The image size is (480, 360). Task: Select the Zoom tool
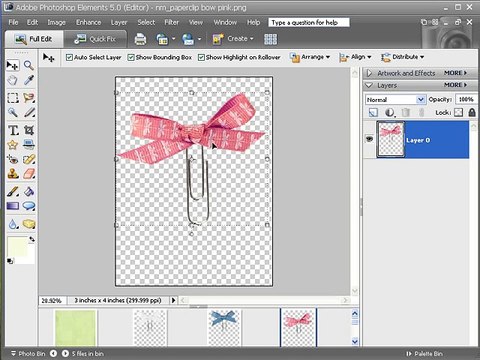pyautogui.click(x=29, y=65)
